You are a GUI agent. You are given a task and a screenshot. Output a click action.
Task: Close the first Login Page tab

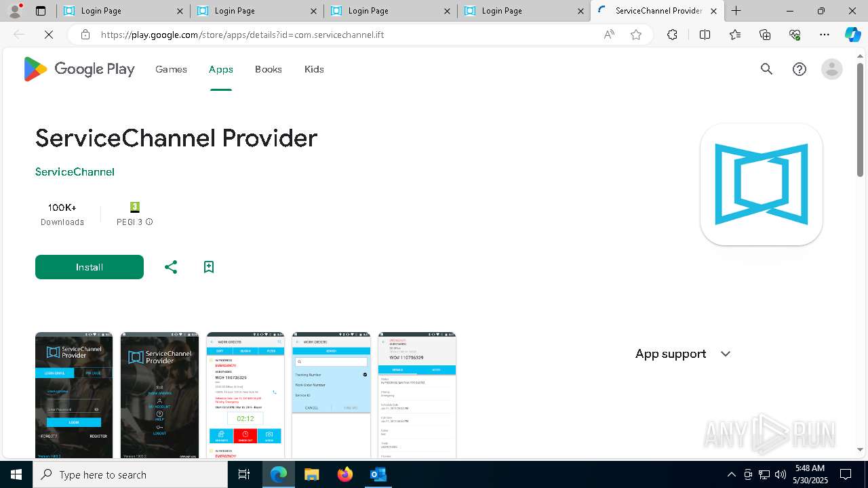[x=180, y=11]
